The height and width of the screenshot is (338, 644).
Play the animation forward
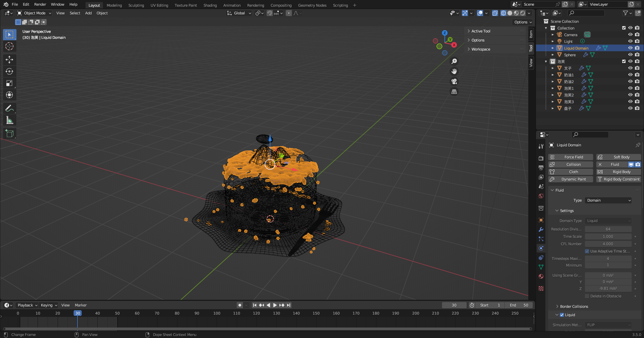click(x=275, y=305)
